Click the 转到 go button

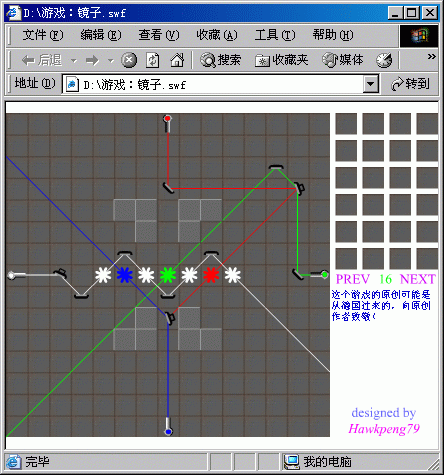(410, 84)
